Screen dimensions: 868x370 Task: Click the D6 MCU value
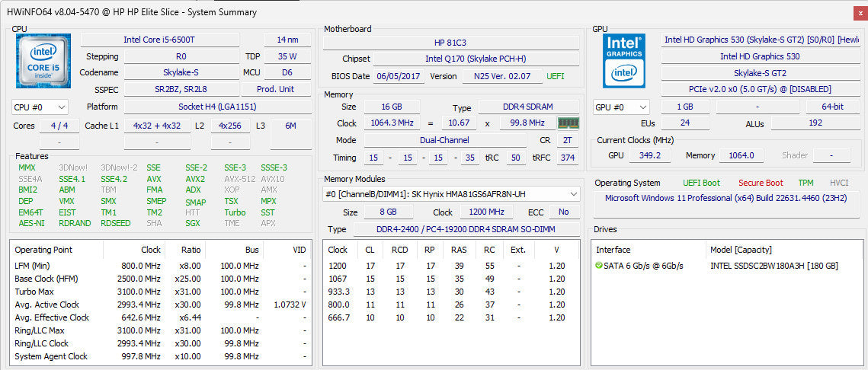click(x=287, y=72)
